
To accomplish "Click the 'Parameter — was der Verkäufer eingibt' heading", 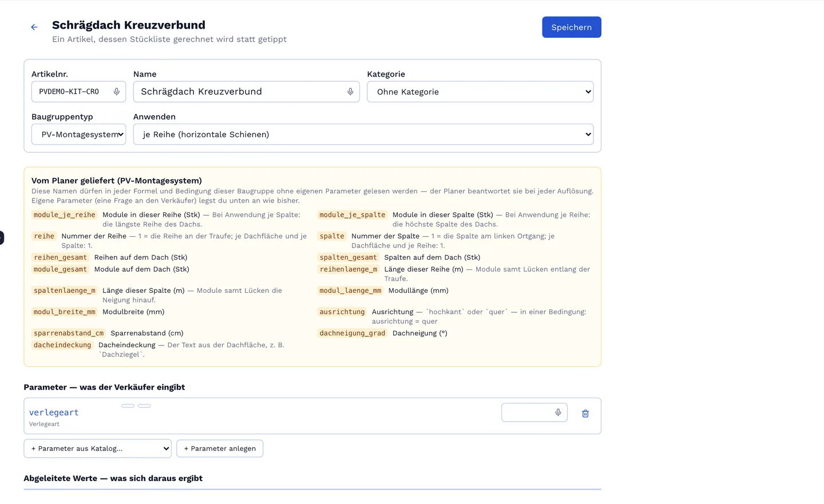I will [104, 387].
